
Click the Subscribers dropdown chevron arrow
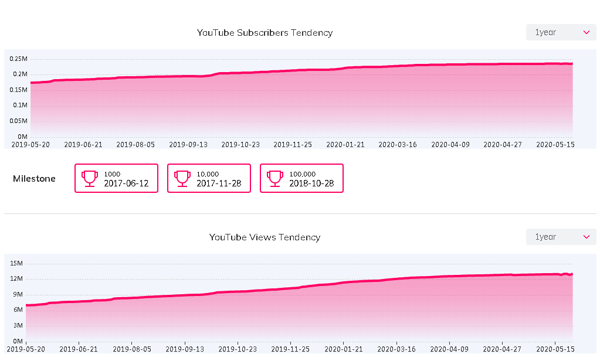coord(587,33)
